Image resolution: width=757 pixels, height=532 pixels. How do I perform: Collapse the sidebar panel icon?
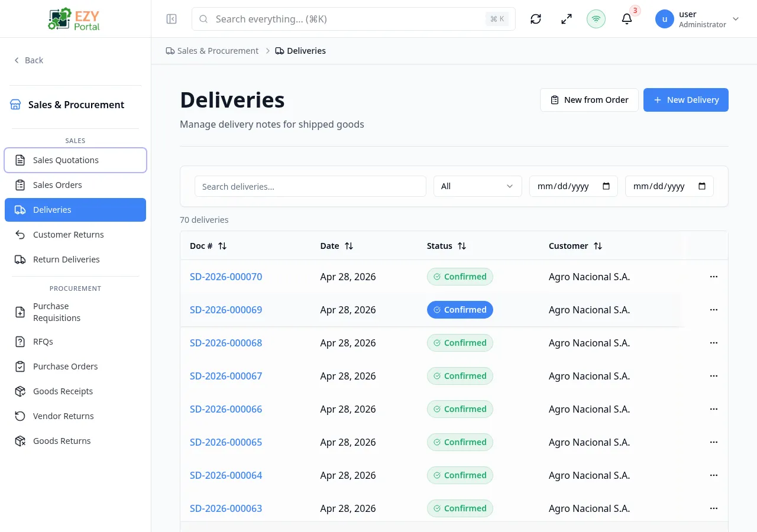172,19
